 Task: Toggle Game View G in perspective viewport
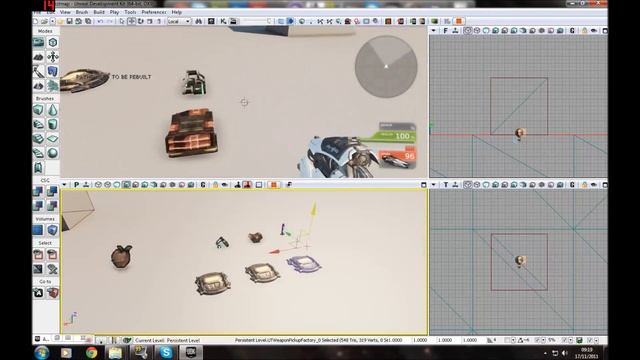click(x=203, y=185)
